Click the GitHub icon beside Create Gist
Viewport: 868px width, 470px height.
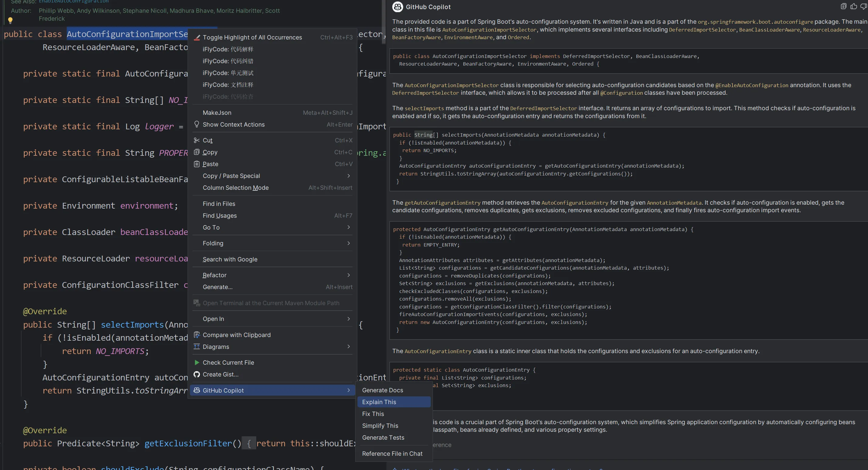pos(197,374)
